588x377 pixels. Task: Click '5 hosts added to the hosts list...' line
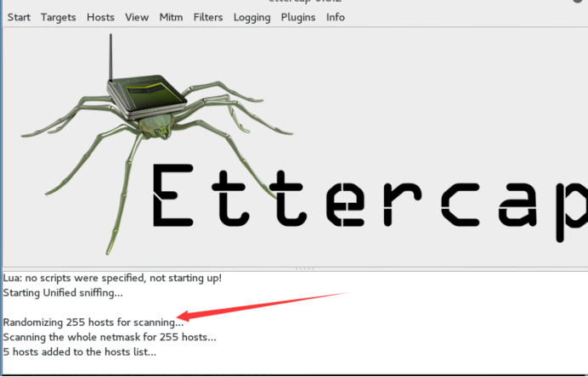click(x=80, y=352)
